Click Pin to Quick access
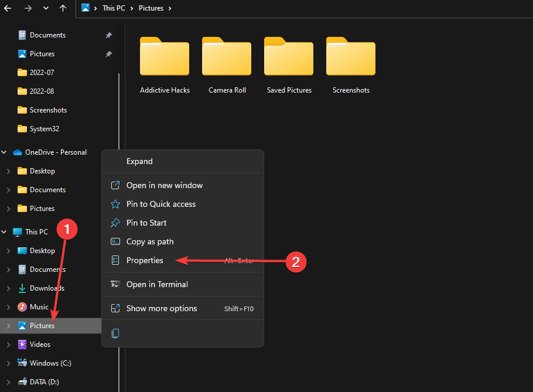 160,204
